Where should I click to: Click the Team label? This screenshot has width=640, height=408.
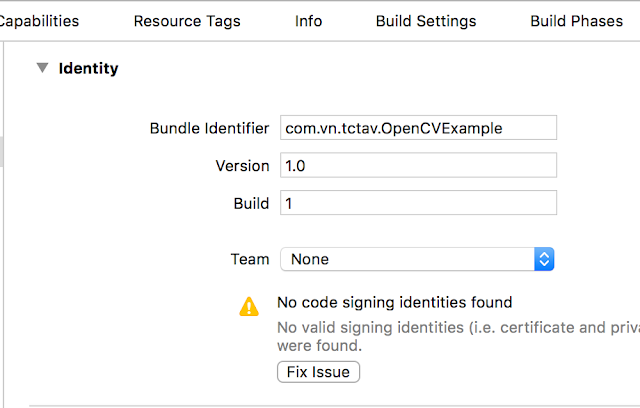[250, 259]
